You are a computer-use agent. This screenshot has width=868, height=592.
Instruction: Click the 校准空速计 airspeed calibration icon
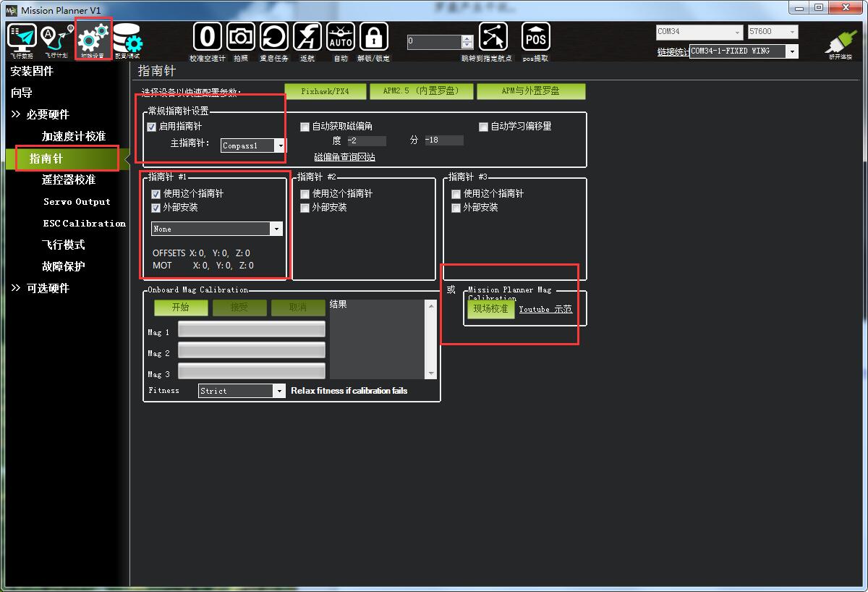point(207,35)
